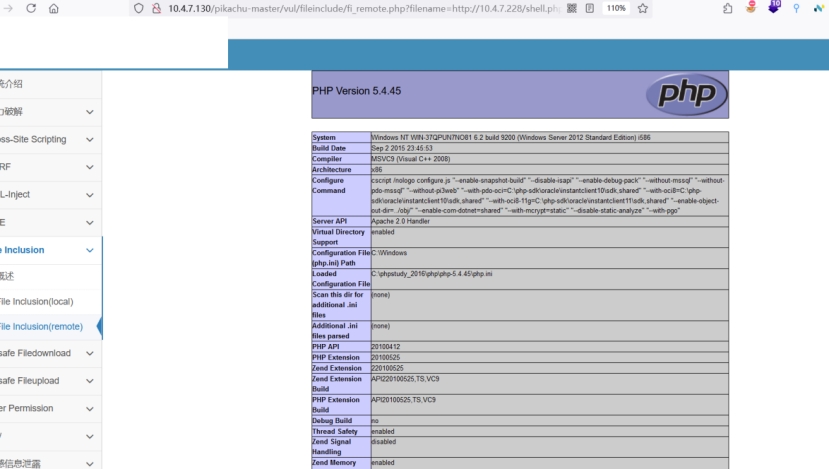Go to the browser home page icon
The width and height of the screenshot is (829, 469).
pos(53,8)
